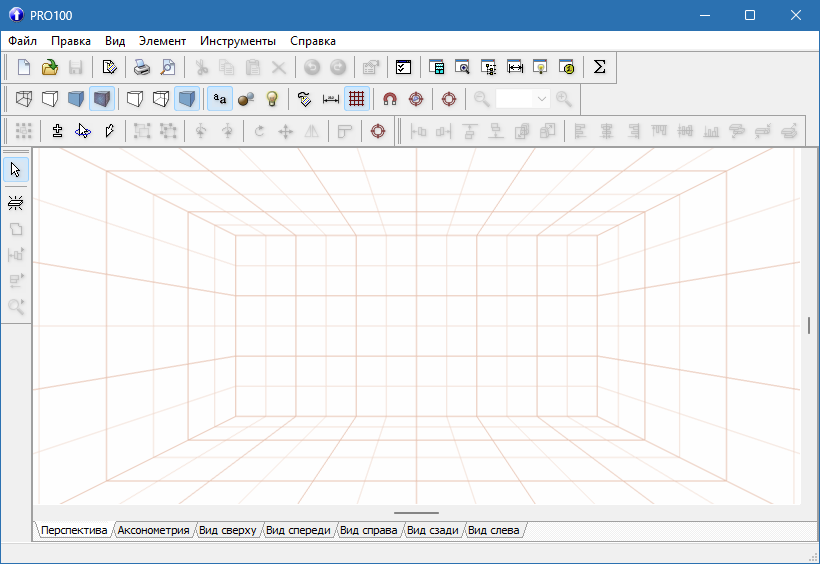
Task: Click the X Delete icon in the toolbar
Action: click(x=279, y=67)
